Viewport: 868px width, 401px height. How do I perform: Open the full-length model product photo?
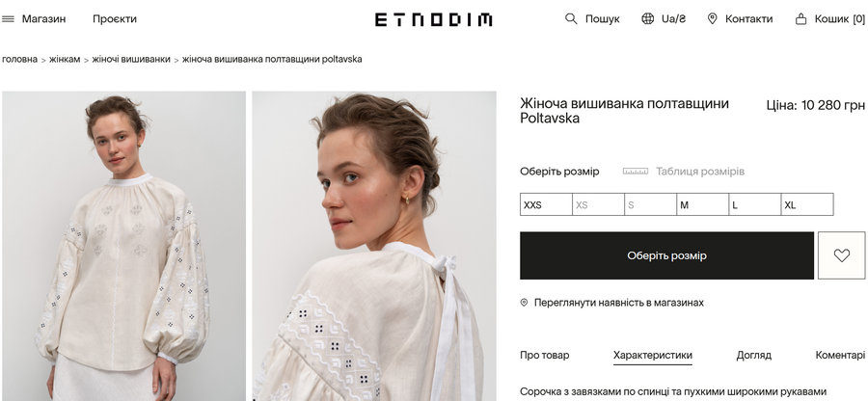click(x=124, y=246)
